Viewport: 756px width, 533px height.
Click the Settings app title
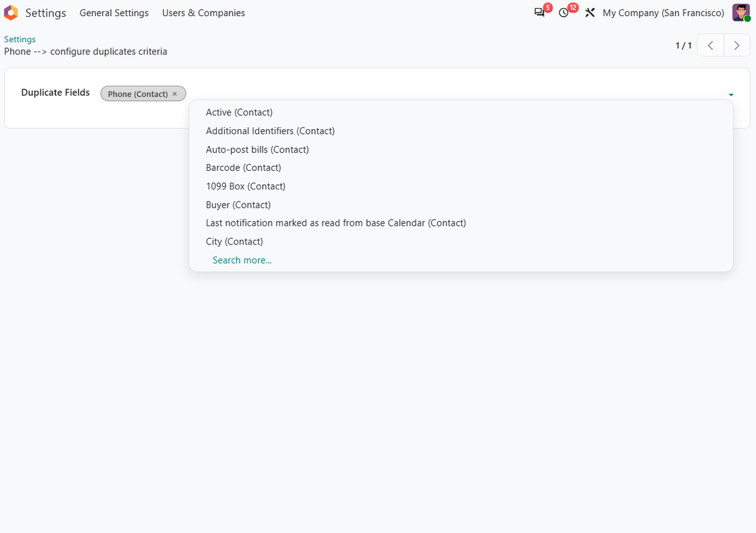(45, 13)
